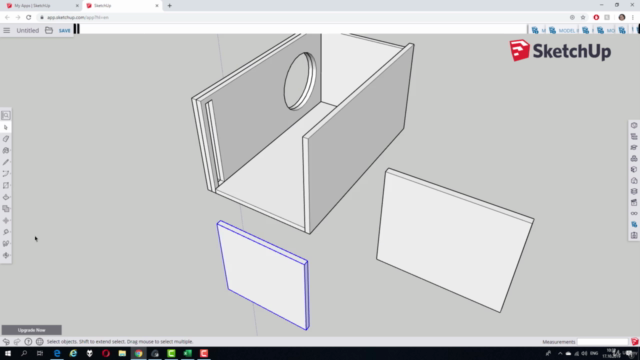The width and height of the screenshot is (640, 360).
Task: Select the Walk footprints tool
Action: pyautogui.click(x=6, y=244)
